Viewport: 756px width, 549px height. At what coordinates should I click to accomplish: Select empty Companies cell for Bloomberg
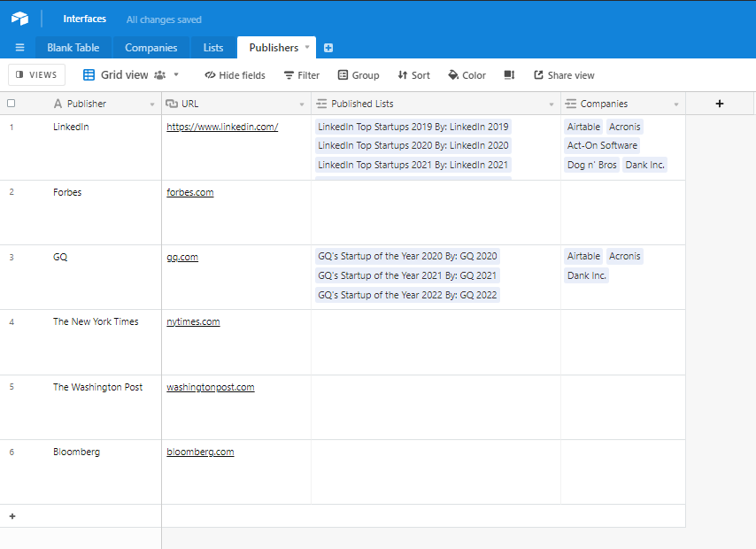[623, 472]
